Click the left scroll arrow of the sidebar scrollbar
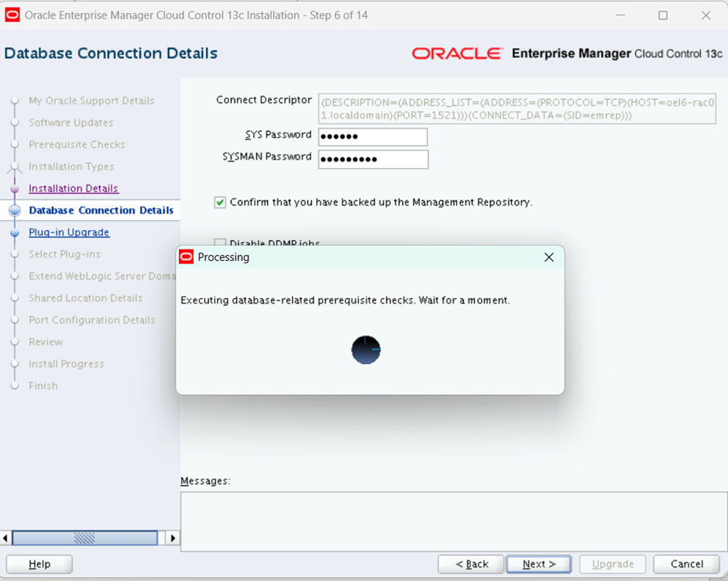This screenshot has height=581, width=728. pyautogui.click(x=7, y=538)
